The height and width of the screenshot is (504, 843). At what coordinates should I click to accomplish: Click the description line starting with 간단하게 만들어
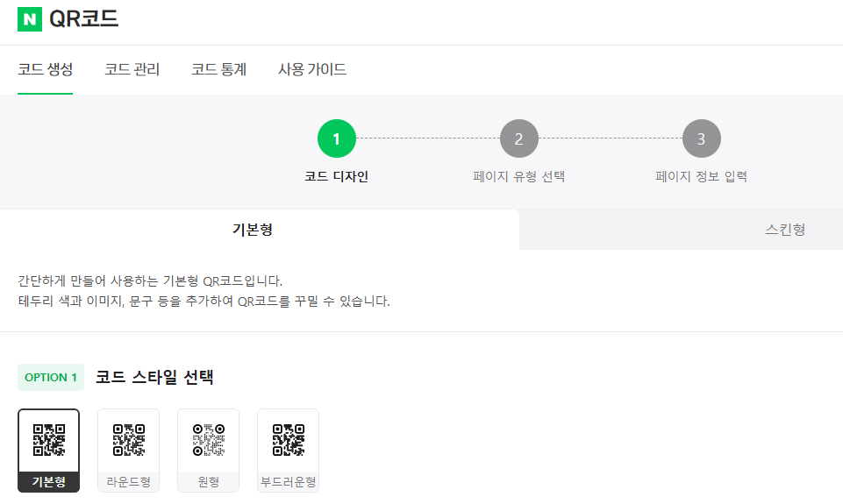click(150, 281)
